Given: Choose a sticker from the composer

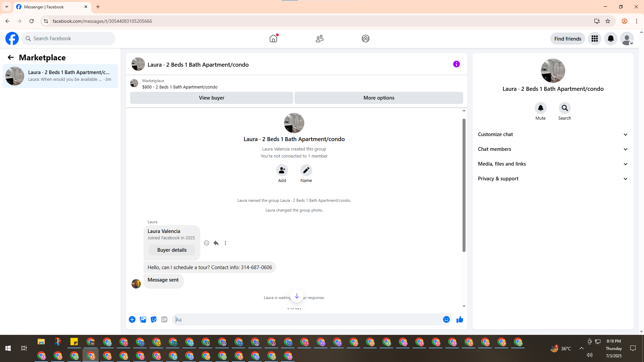Looking at the screenshot, I should point(154,319).
